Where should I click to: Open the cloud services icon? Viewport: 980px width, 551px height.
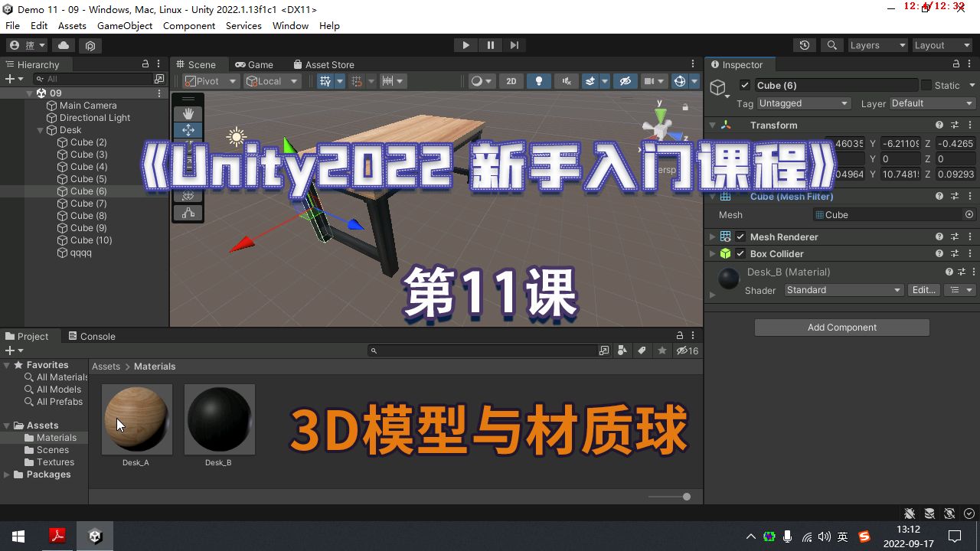[64, 46]
